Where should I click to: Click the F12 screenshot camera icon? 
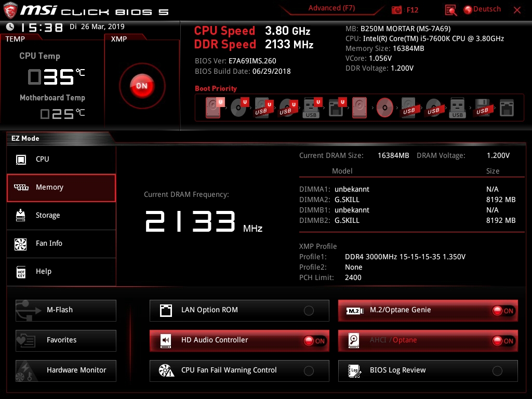coord(396,10)
